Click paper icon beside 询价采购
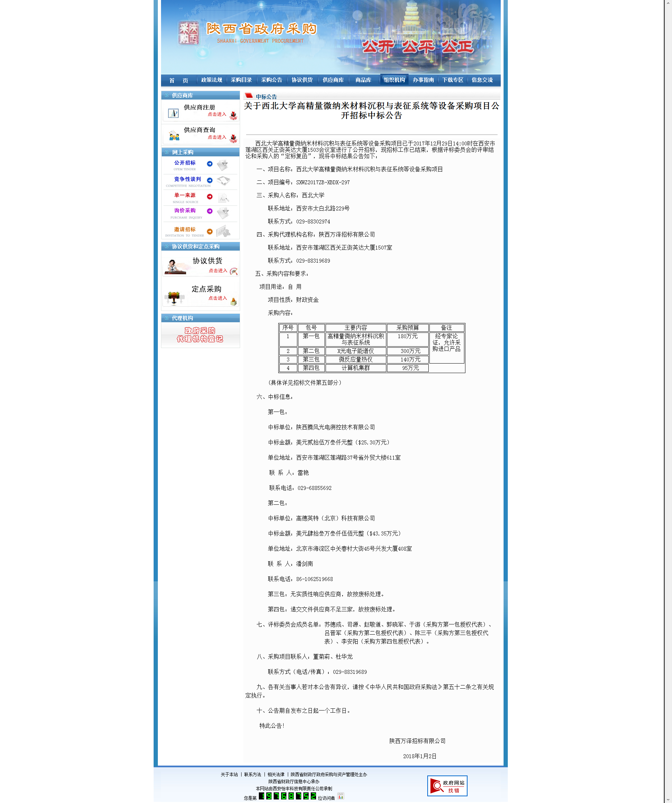 [223, 212]
